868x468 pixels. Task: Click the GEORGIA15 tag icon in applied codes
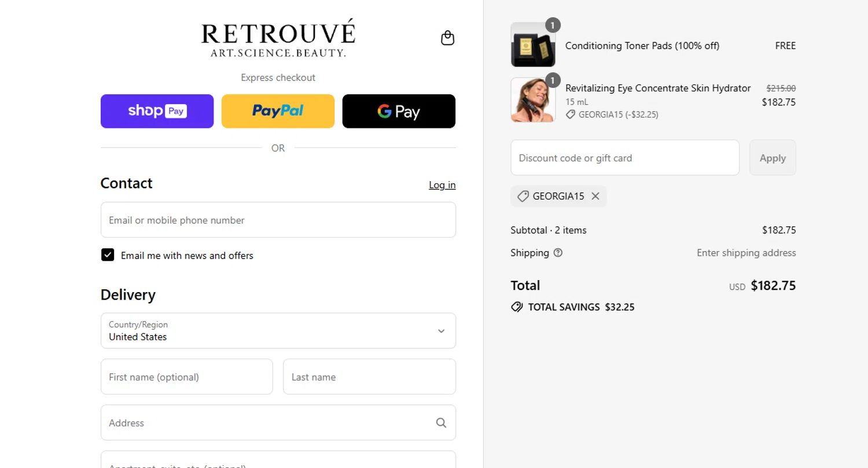(523, 196)
